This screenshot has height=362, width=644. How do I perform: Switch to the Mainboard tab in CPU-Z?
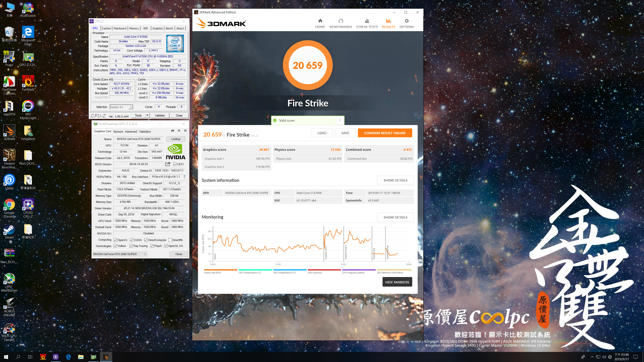click(x=120, y=28)
